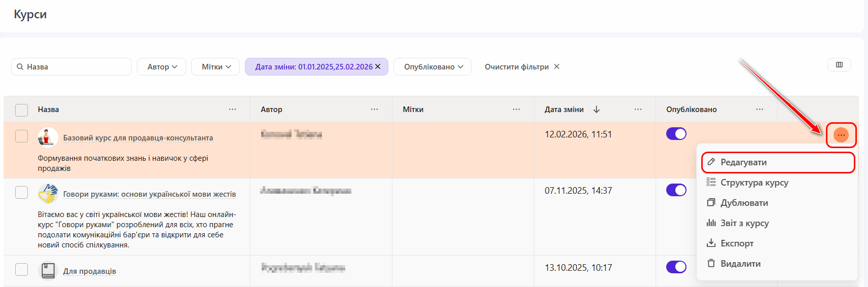Focus the Назва search field
This screenshot has height=287, width=868.
[76, 67]
